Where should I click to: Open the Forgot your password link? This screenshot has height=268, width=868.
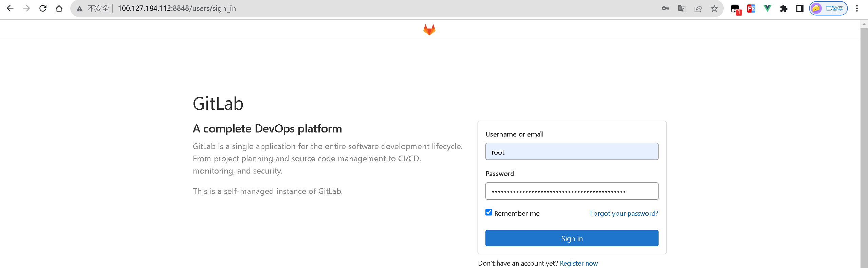click(624, 213)
